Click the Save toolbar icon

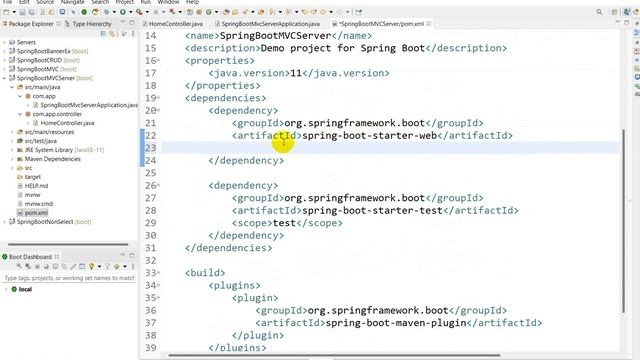(22, 12)
